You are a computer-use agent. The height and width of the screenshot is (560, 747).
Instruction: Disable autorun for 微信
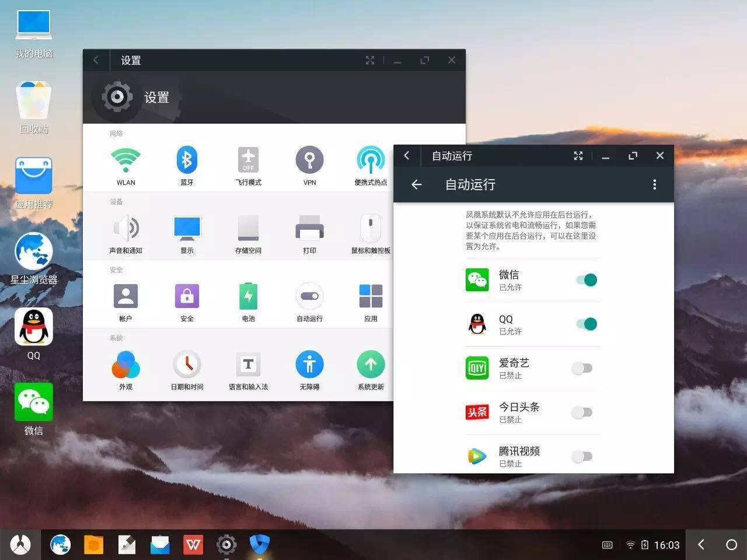(x=587, y=280)
